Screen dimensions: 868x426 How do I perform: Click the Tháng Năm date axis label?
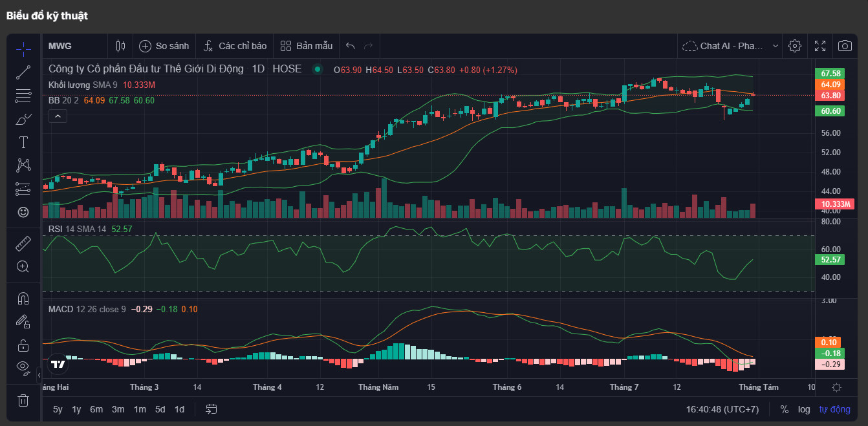(x=378, y=387)
